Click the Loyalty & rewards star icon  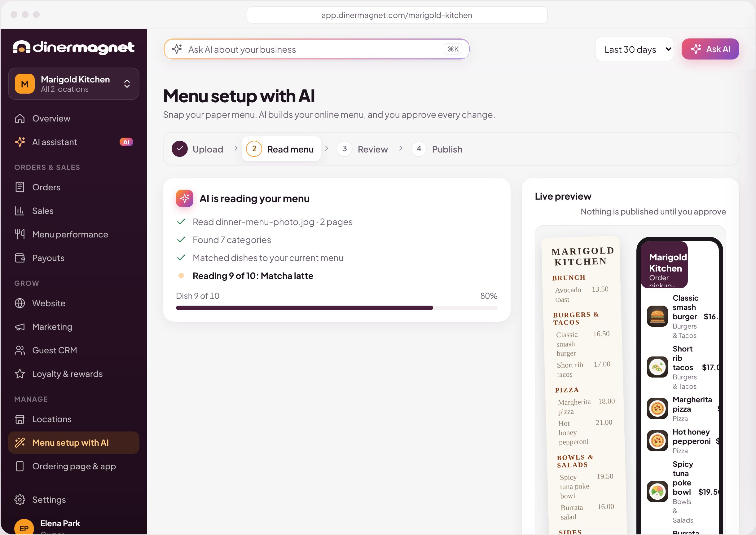(x=20, y=374)
